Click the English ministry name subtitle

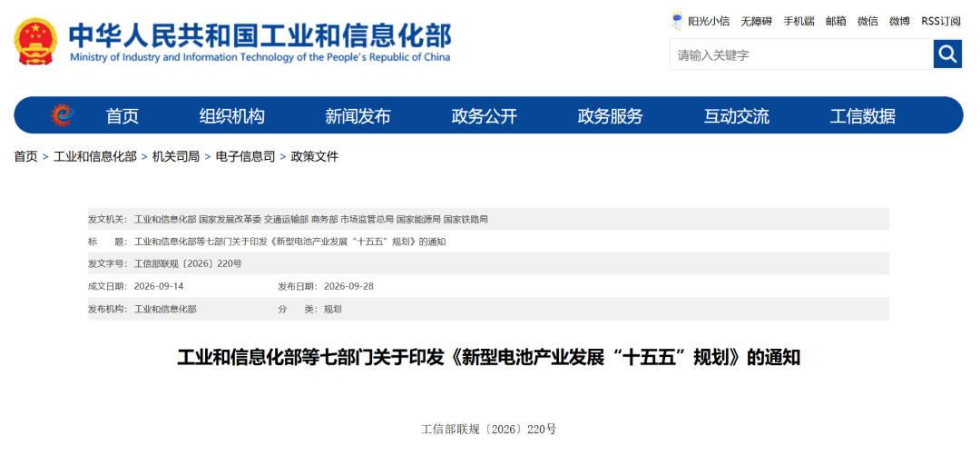pyautogui.click(x=260, y=57)
